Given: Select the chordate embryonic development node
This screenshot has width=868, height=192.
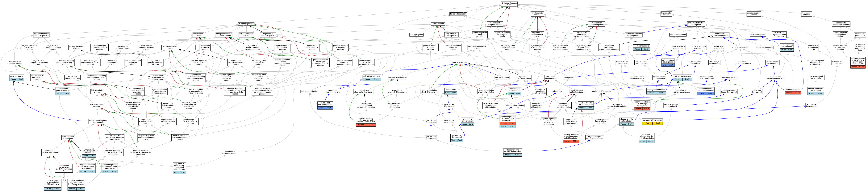Looking at the screenshot, I should tap(815, 78).
